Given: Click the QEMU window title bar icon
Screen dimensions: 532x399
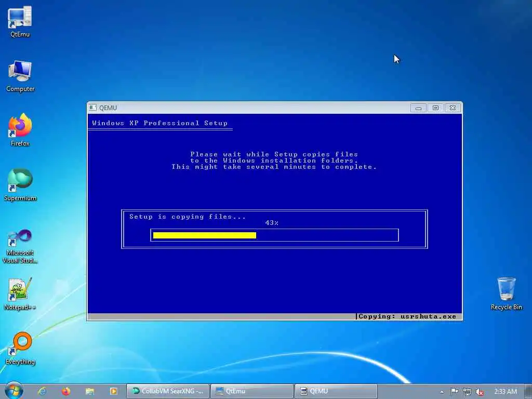Looking at the screenshot, I should pyautogui.click(x=92, y=108).
